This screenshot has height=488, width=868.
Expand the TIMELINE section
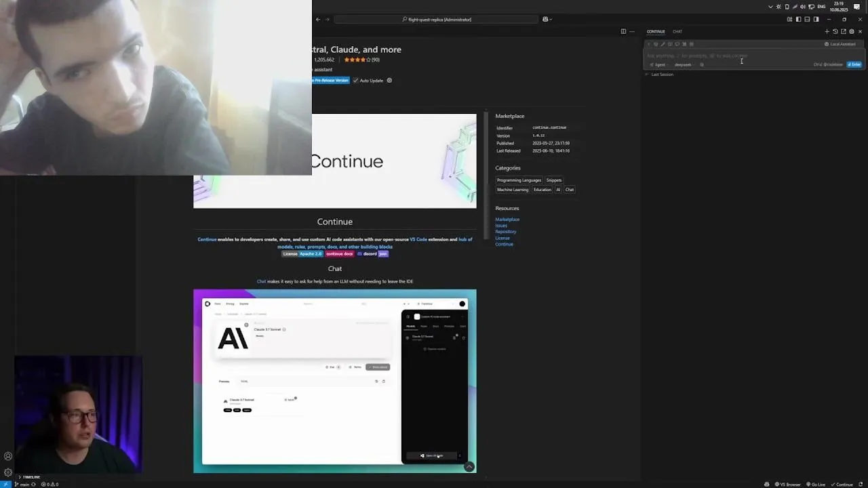(30, 477)
